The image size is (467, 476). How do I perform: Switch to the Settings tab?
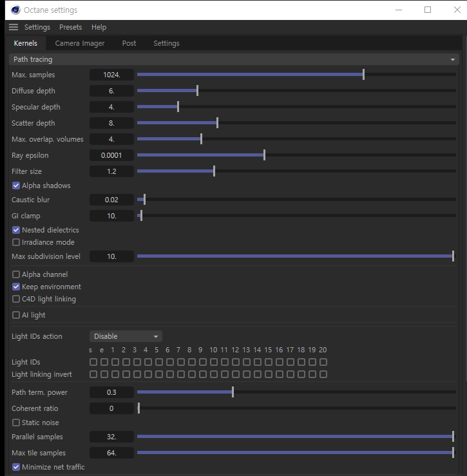[x=166, y=43]
